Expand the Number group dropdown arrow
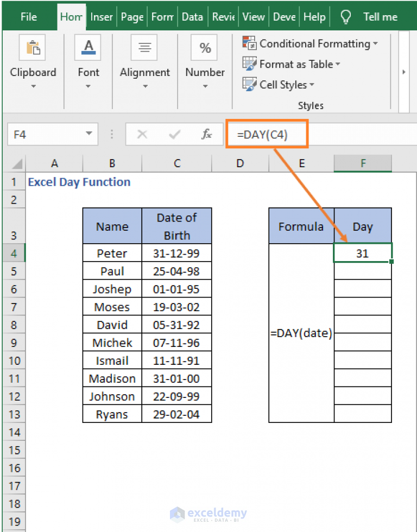The height and width of the screenshot is (532, 417). click(205, 86)
